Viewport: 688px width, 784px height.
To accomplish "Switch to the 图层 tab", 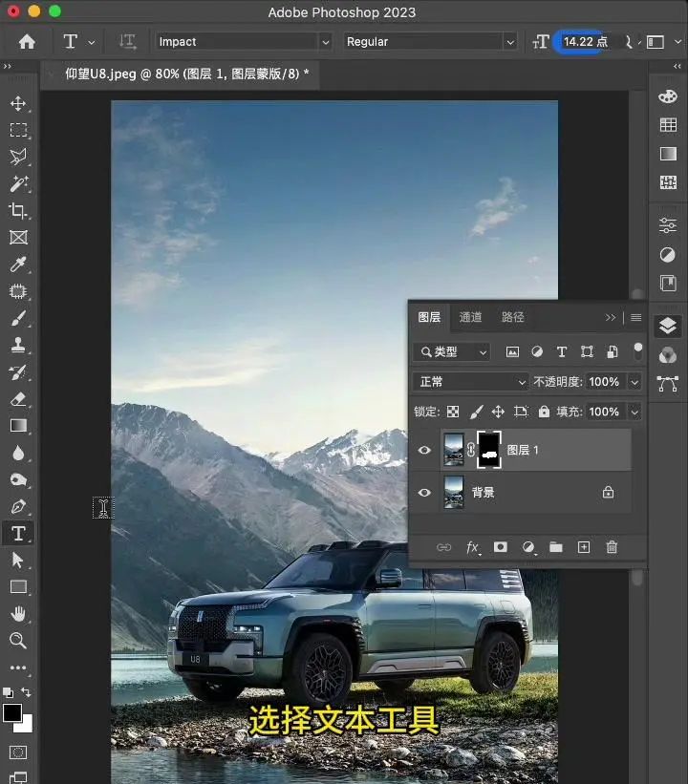I will point(429,317).
